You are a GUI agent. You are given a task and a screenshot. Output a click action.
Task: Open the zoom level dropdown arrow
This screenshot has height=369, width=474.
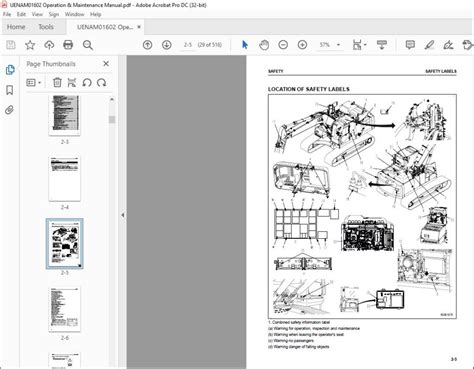pyautogui.click(x=338, y=45)
